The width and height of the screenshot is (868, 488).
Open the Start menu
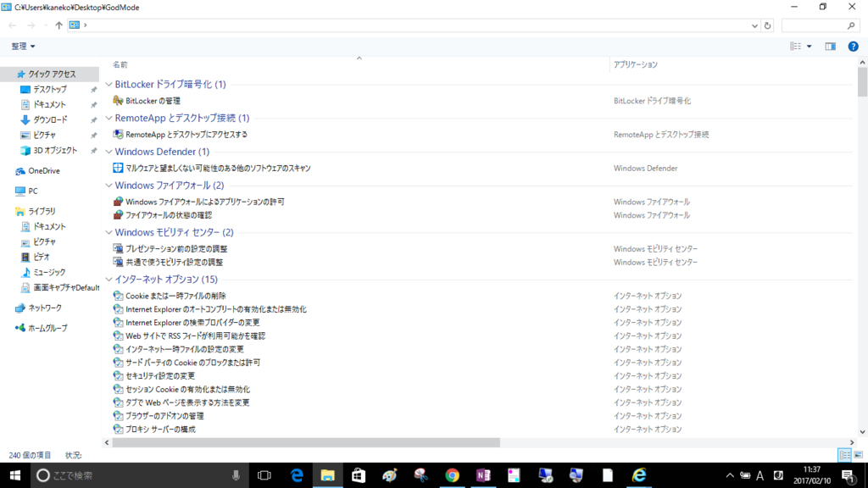(15, 475)
